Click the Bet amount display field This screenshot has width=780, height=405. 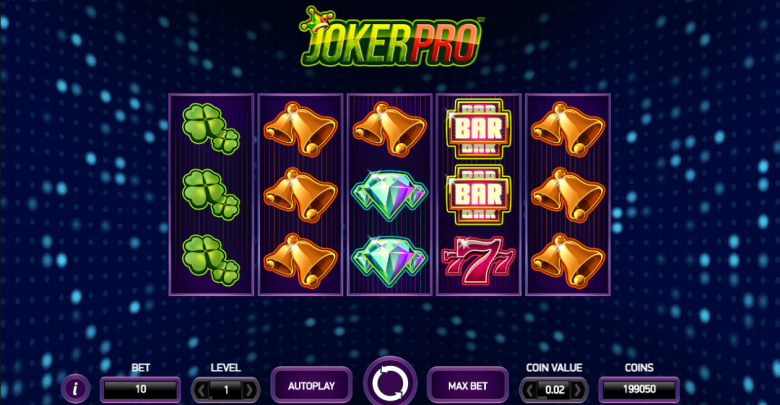tap(140, 389)
